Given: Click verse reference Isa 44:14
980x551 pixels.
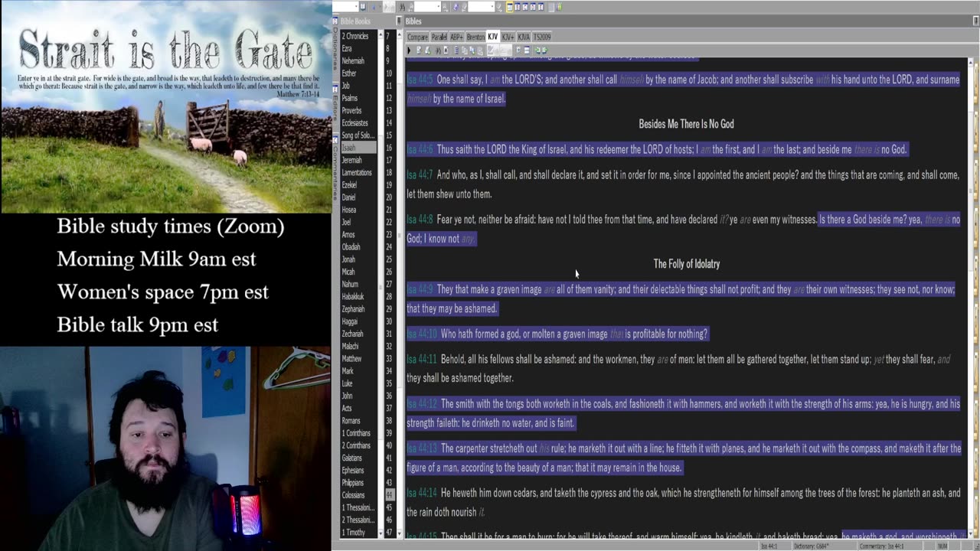Looking at the screenshot, I should point(421,493).
